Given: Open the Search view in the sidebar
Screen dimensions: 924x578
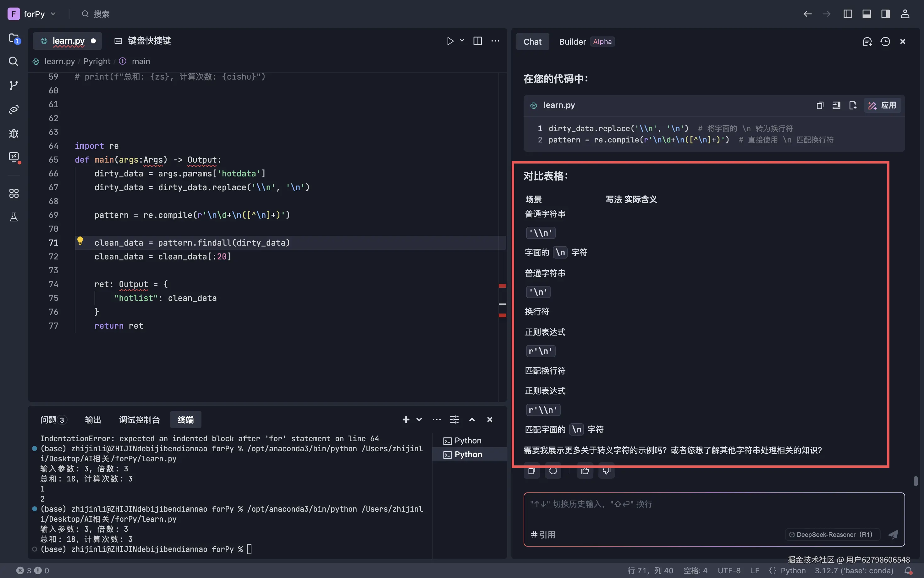Looking at the screenshot, I should point(14,61).
